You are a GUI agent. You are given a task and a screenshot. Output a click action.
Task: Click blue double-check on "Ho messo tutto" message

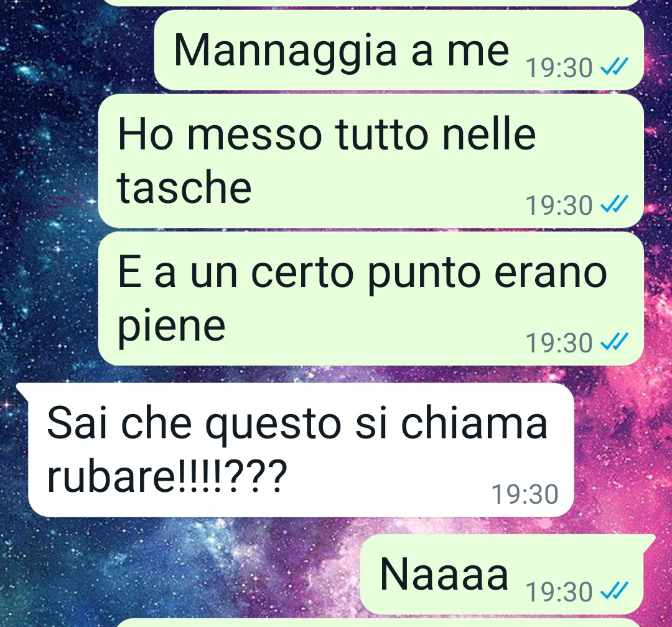(614, 204)
